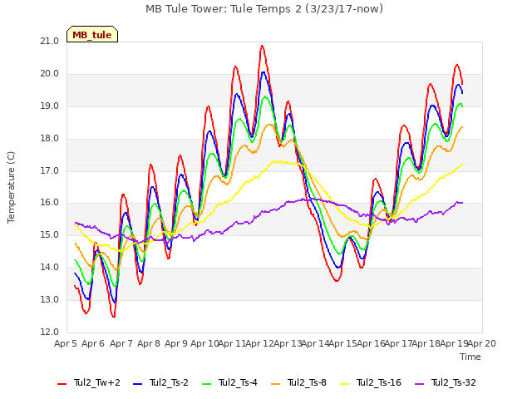This screenshot has width=532, height=399.
Task: Click the Apr 18 x-axis label
Action: (x=426, y=343)
